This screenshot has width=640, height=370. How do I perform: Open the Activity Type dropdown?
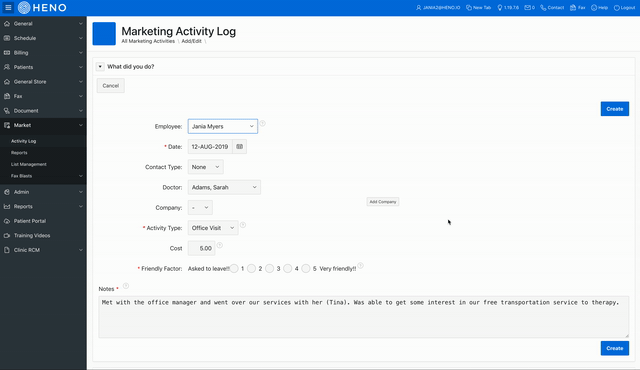213,228
